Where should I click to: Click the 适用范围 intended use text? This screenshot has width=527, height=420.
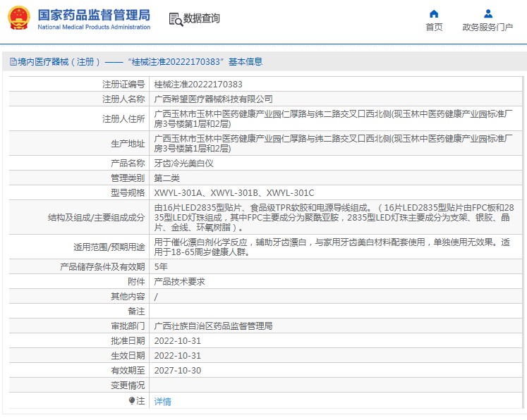(332, 247)
